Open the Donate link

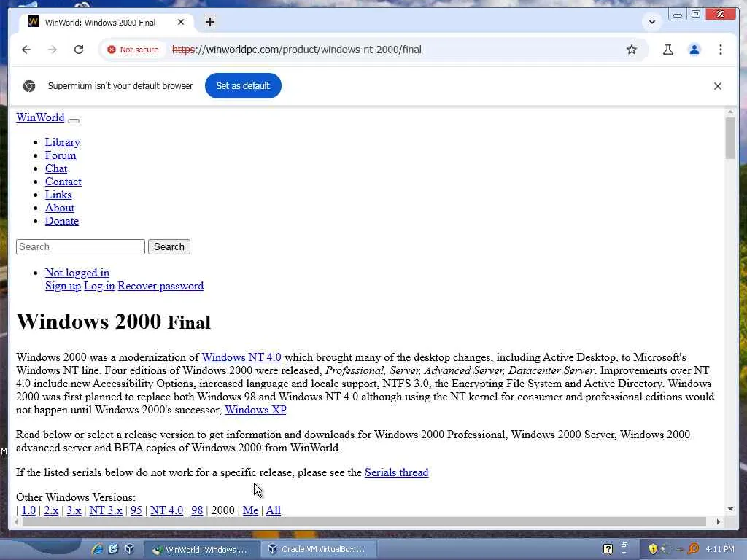point(62,221)
